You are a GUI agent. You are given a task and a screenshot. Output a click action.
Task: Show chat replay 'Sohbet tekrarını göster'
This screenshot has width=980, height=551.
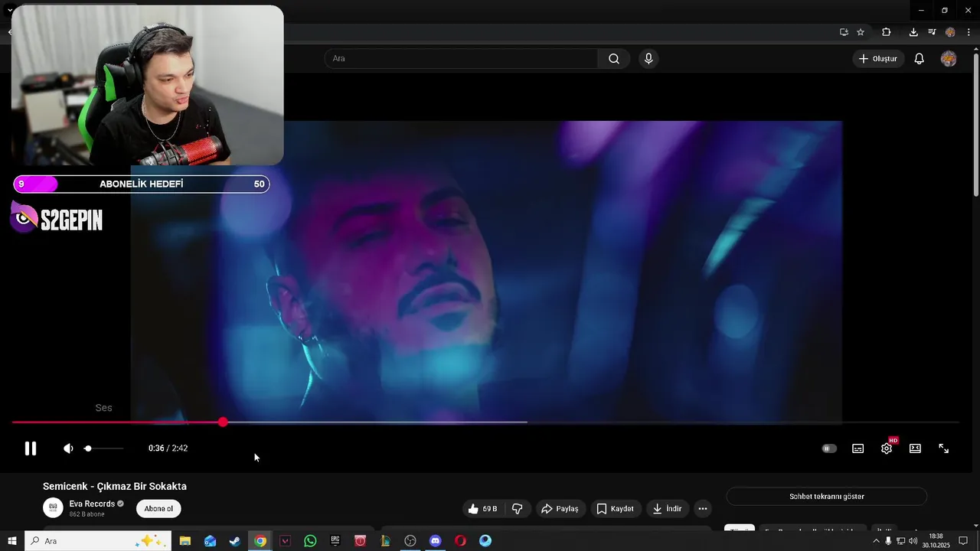[827, 497]
